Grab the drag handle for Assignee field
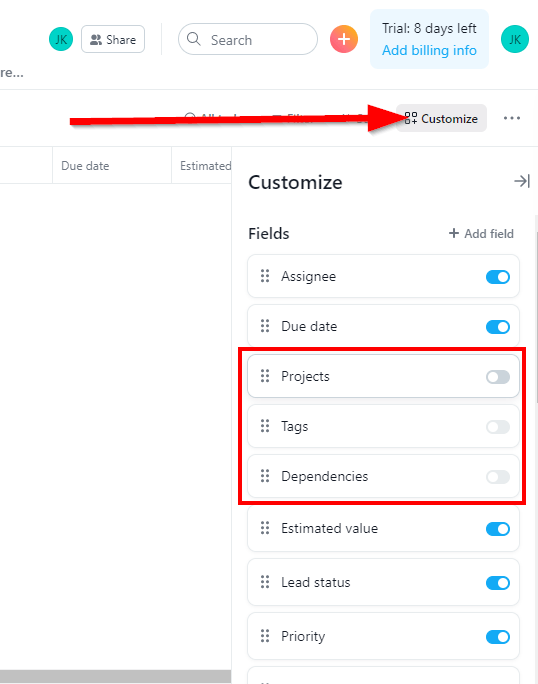The width and height of the screenshot is (538, 684). [265, 276]
